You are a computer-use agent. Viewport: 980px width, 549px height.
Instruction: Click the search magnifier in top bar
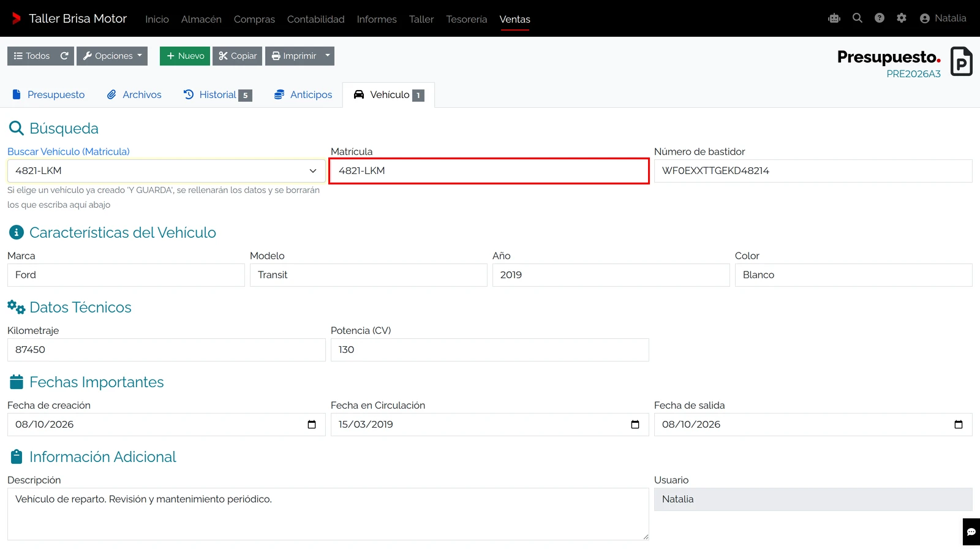tap(858, 18)
